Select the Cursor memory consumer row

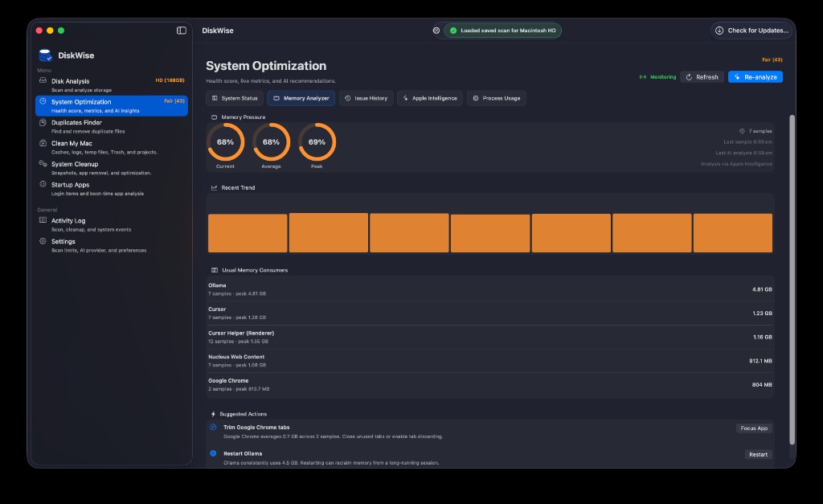pos(490,313)
